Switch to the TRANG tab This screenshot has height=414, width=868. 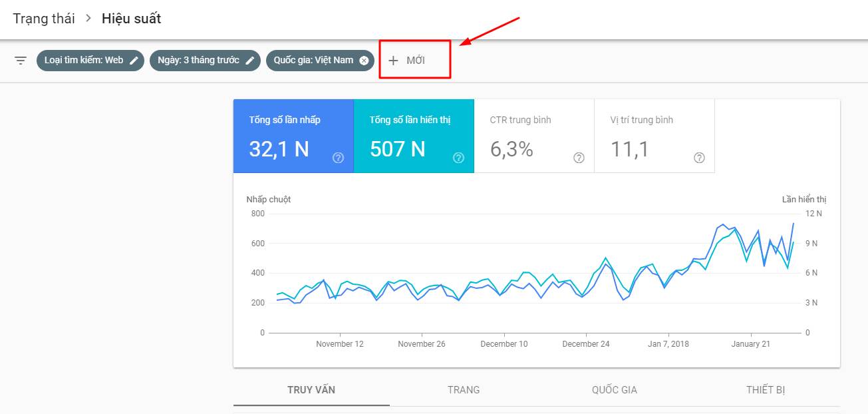pyautogui.click(x=464, y=390)
